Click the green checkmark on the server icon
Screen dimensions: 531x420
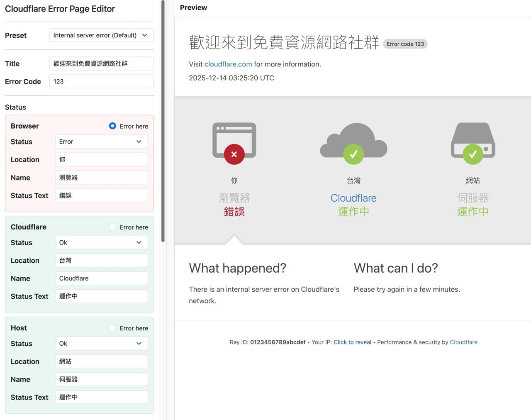click(x=473, y=154)
